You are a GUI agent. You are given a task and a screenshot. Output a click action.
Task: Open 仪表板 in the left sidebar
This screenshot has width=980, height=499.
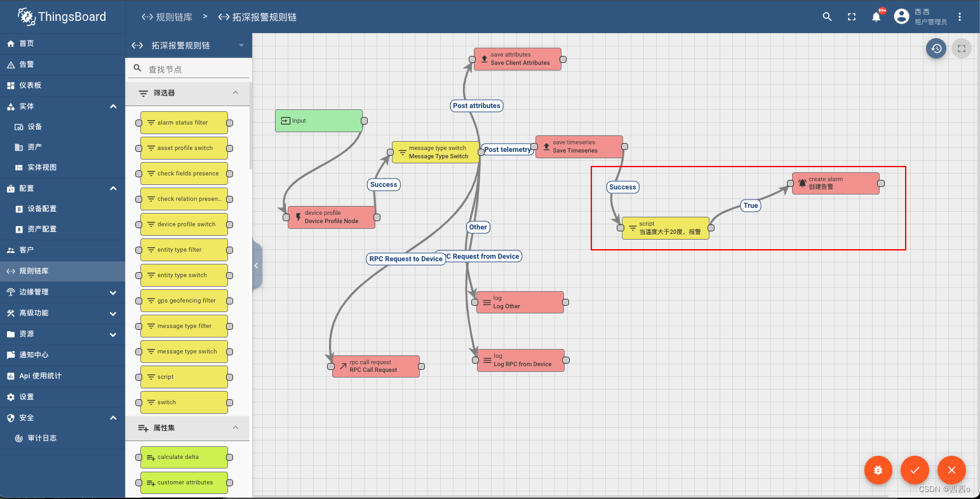(30, 85)
